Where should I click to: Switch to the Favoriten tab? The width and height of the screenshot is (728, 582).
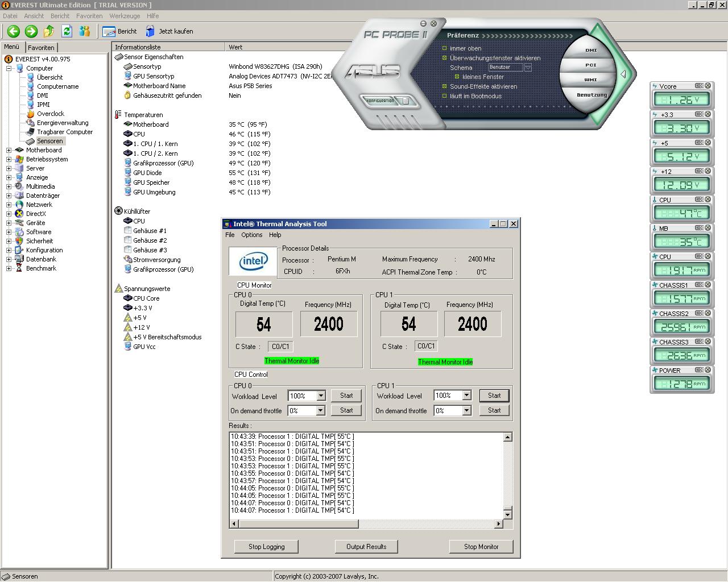42,48
